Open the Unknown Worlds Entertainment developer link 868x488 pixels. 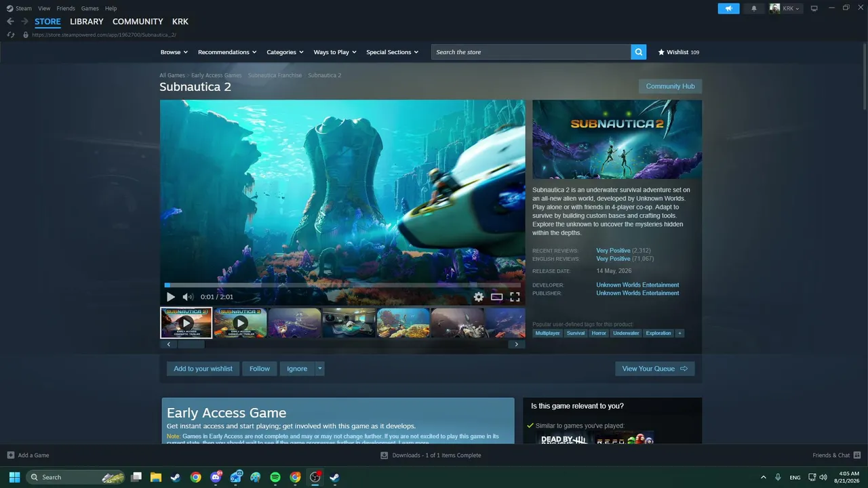(x=637, y=285)
